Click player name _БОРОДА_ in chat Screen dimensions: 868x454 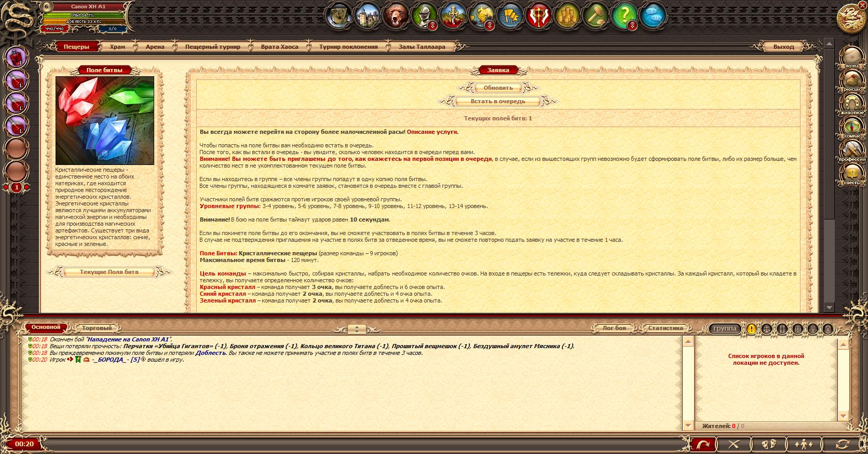tap(111, 360)
